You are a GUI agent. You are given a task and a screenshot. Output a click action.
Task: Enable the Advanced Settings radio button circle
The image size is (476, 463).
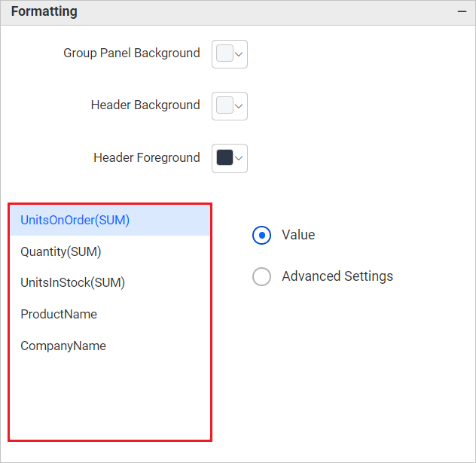pos(261,277)
